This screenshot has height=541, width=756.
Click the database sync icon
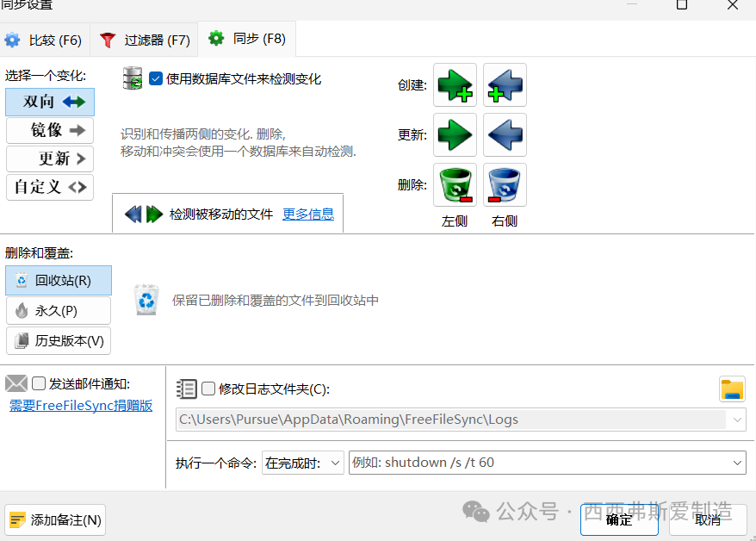point(133,78)
